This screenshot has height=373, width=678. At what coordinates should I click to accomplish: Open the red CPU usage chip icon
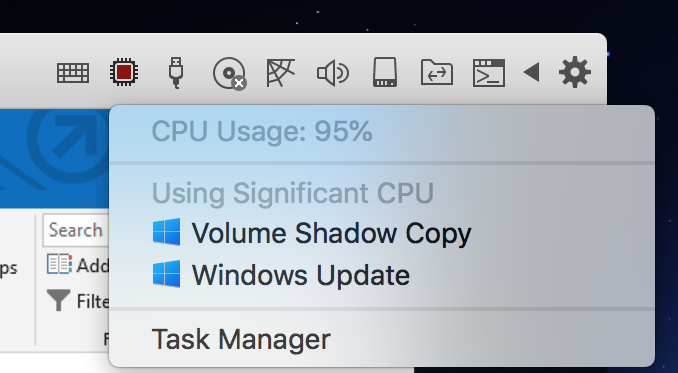124,72
